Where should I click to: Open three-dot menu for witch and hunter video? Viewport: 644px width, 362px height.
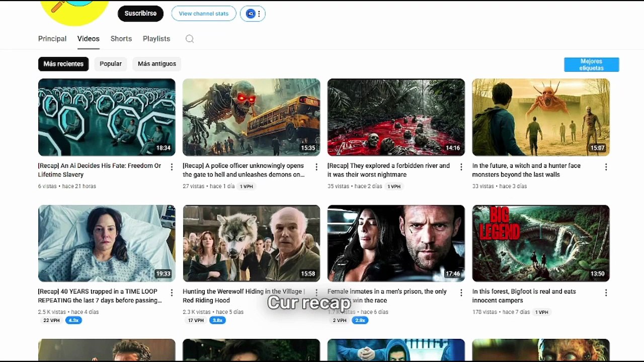click(606, 166)
